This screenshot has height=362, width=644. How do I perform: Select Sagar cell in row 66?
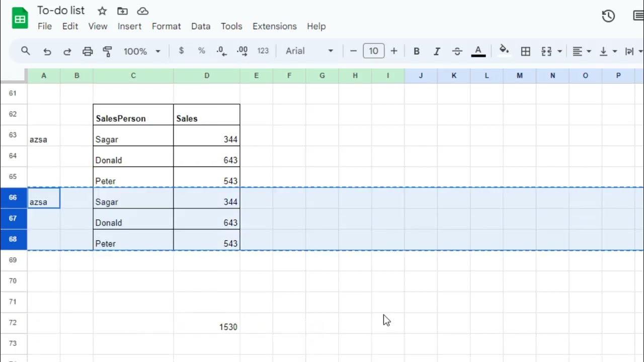click(x=133, y=198)
